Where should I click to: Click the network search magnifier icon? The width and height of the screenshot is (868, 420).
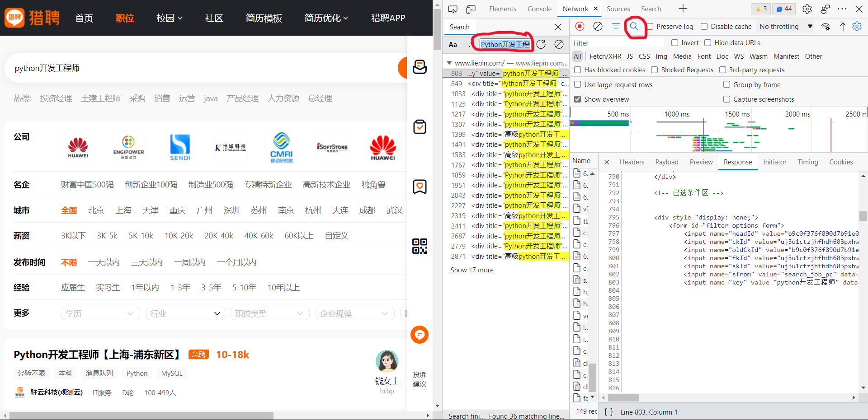click(x=634, y=26)
